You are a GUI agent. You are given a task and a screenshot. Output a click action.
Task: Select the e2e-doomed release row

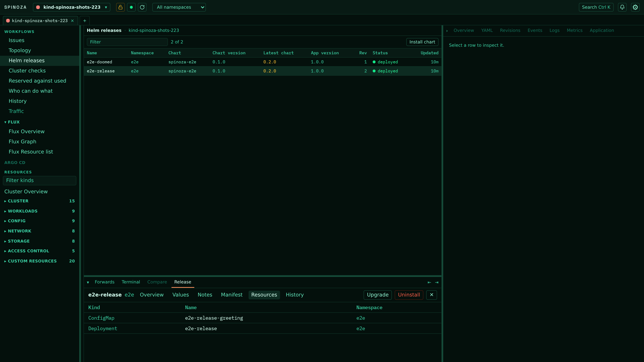point(262,62)
